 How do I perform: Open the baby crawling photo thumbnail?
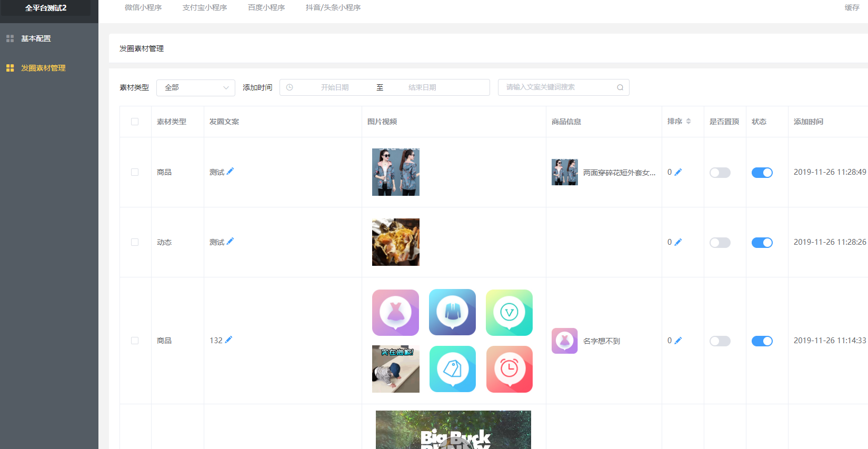[x=395, y=369]
